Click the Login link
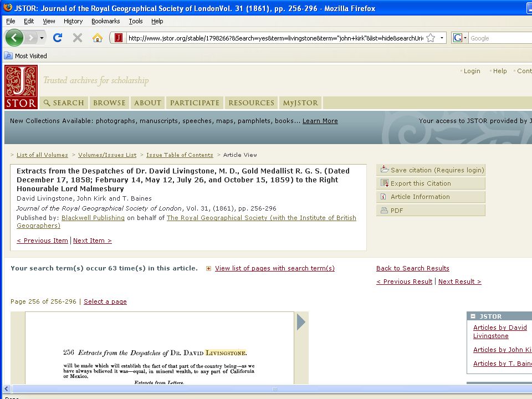 click(x=472, y=71)
